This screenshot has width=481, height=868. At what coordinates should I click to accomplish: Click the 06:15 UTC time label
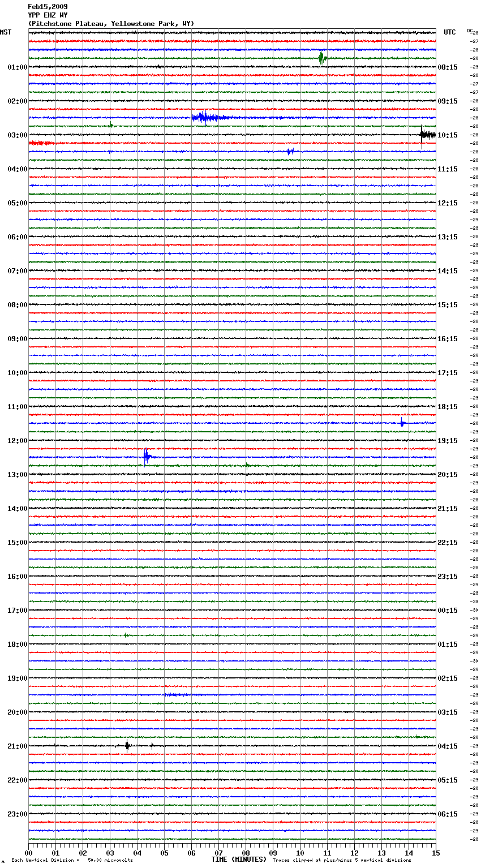(x=448, y=814)
